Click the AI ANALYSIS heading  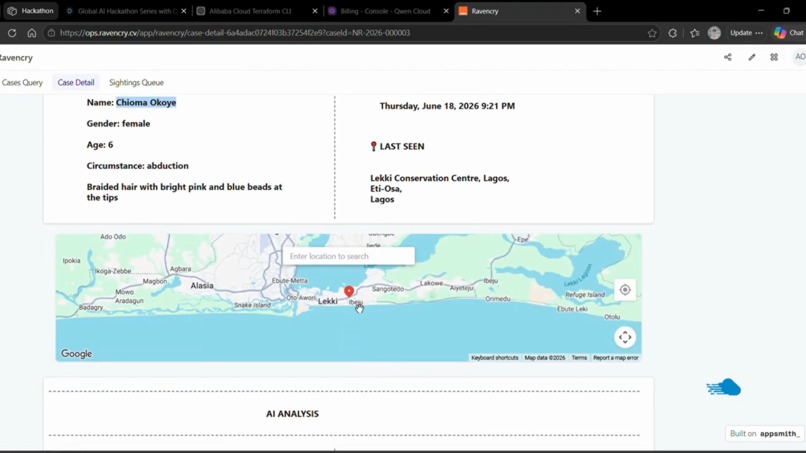[x=292, y=414]
